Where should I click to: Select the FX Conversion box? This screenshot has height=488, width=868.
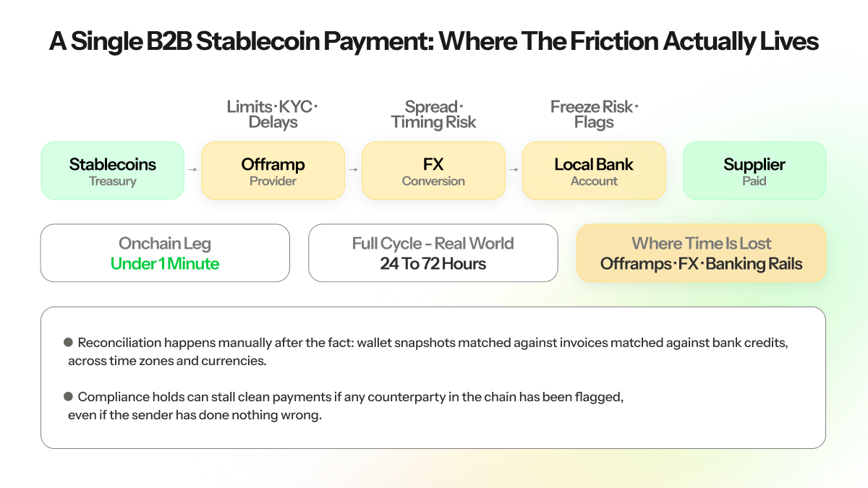tap(433, 171)
